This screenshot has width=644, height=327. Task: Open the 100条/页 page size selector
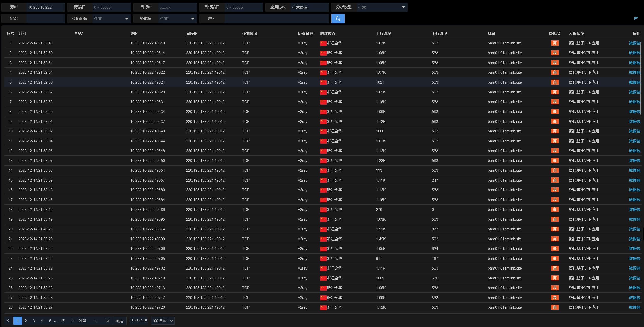click(163, 321)
